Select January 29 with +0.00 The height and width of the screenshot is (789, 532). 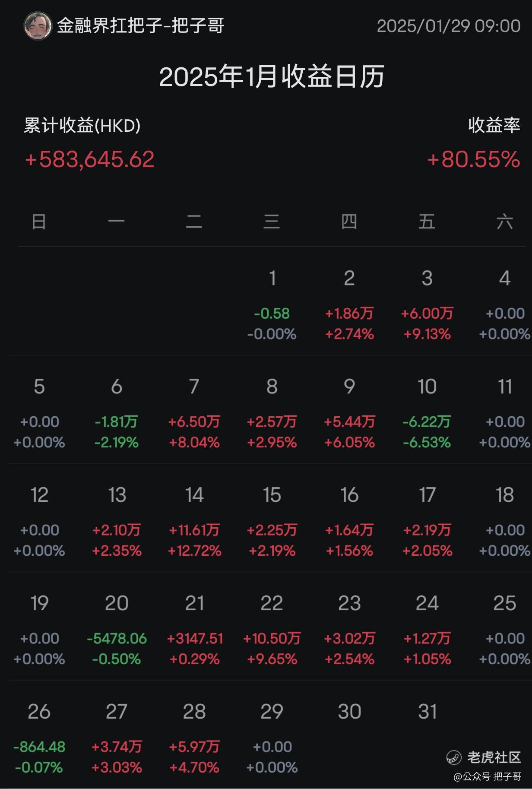(272, 738)
